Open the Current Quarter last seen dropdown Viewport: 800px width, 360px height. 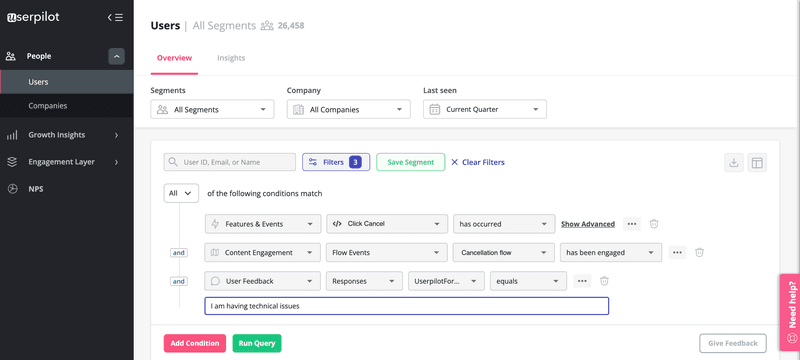[485, 109]
